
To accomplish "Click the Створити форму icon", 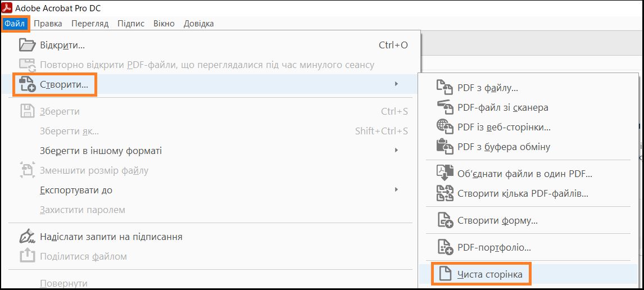I will 445,220.
